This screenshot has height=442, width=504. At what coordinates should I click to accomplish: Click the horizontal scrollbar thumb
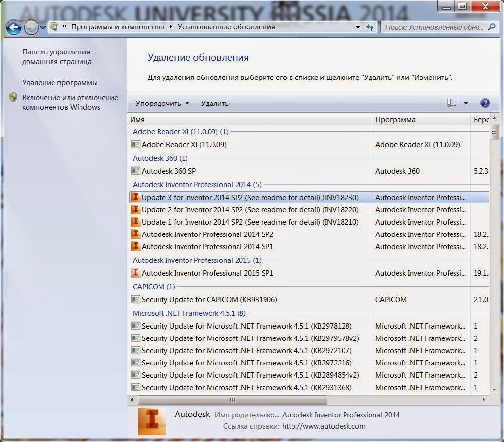point(233,400)
